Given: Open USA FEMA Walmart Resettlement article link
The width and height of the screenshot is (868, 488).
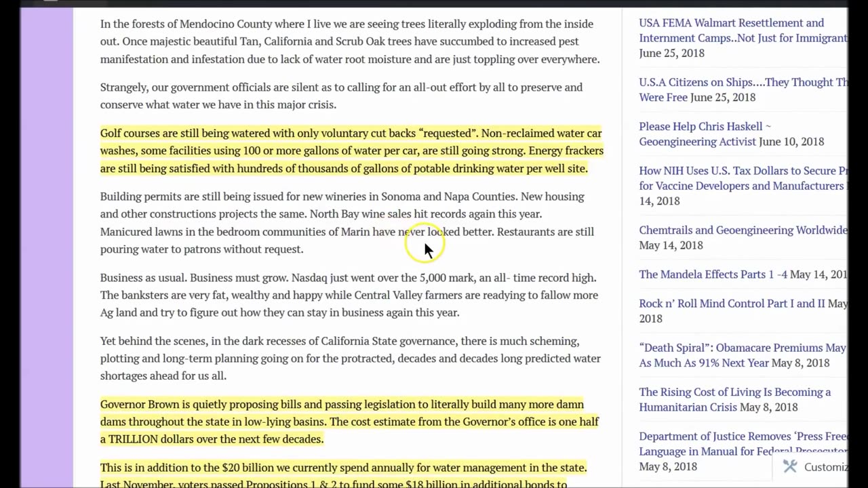Looking at the screenshot, I should point(743,30).
